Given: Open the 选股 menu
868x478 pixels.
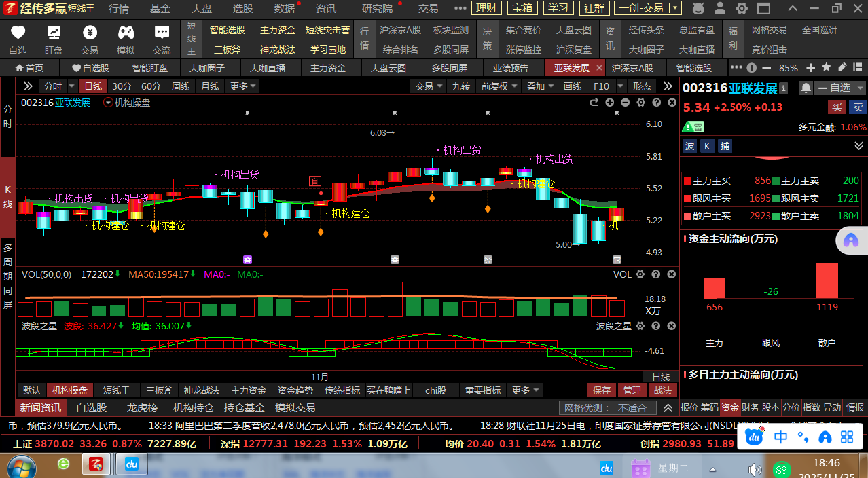Looking at the screenshot, I should [x=243, y=8].
